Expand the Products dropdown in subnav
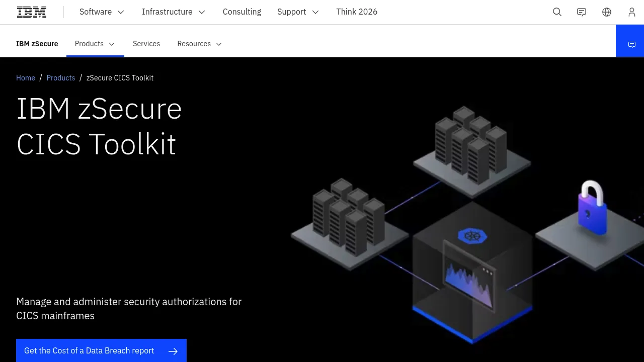Viewport: 644px width, 362px height. [x=95, y=44]
